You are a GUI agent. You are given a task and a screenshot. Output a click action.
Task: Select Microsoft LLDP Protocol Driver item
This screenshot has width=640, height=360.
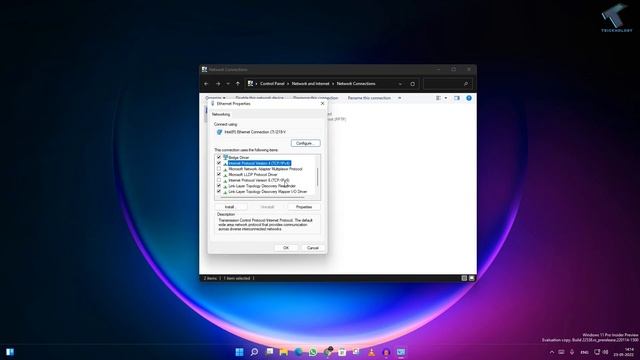(x=253, y=175)
